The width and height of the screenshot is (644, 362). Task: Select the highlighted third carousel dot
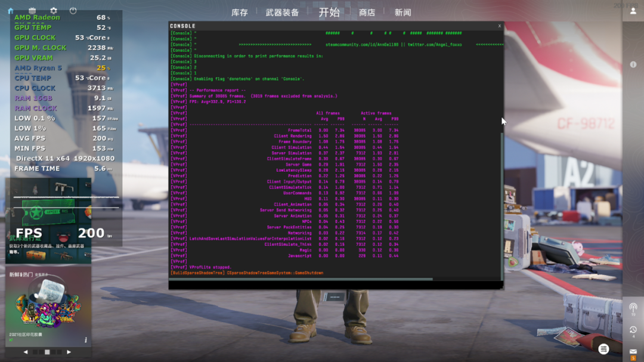[47, 352]
